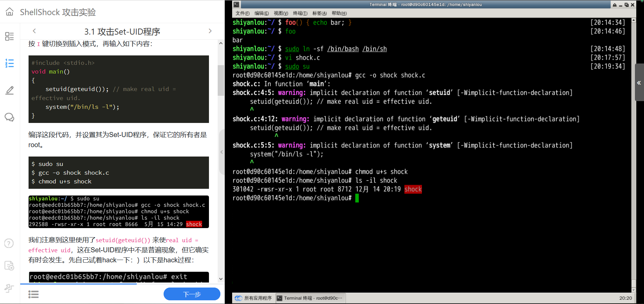Roll up the terminal window shade button
Image resolution: width=644 pixels, height=304 pixels.
click(614, 5)
